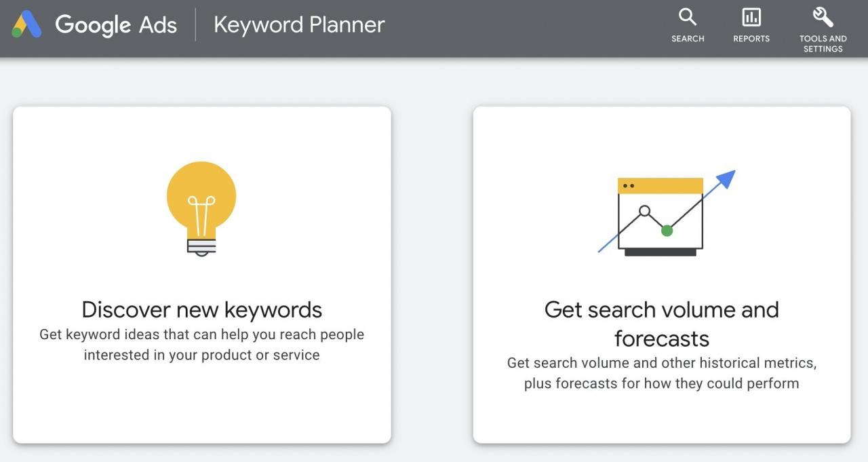Click the 'Get keyword ideas' description text
The height and width of the screenshot is (462, 868).
[x=202, y=345]
